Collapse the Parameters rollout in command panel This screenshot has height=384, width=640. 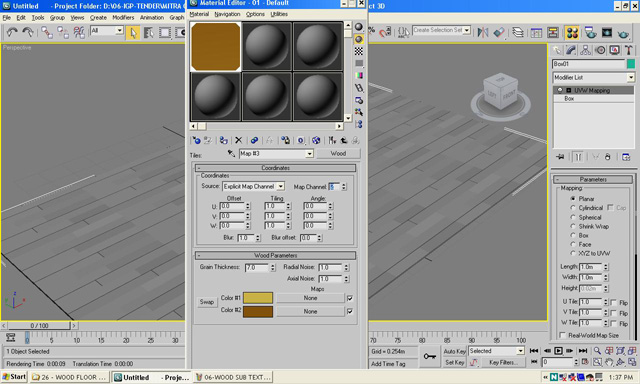tap(593, 180)
